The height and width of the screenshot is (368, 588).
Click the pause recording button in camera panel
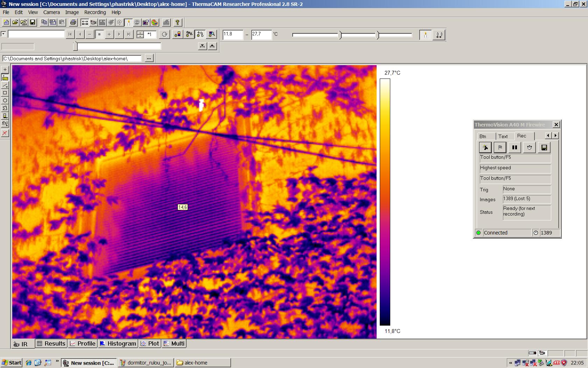(514, 148)
